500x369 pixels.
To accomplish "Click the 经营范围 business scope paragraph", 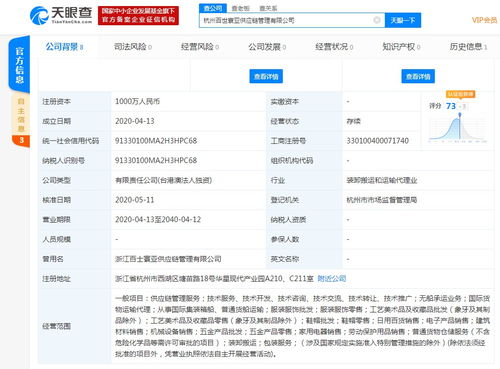I will pos(302,326).
